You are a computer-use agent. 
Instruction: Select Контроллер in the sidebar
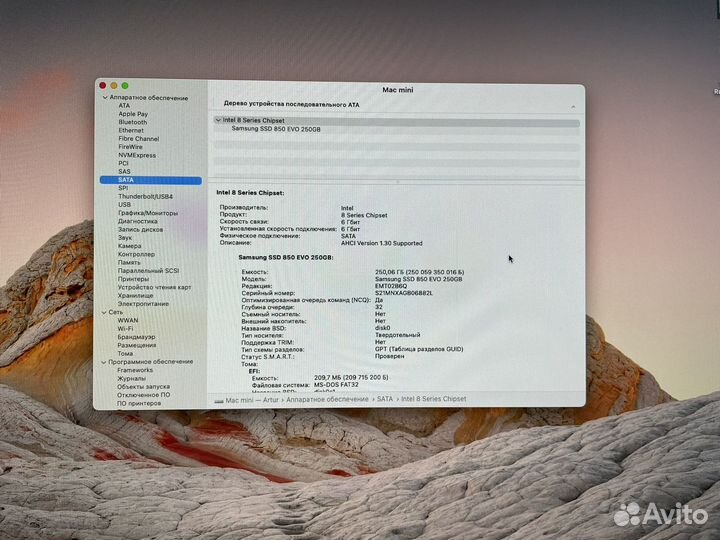(x=136, y=254)
